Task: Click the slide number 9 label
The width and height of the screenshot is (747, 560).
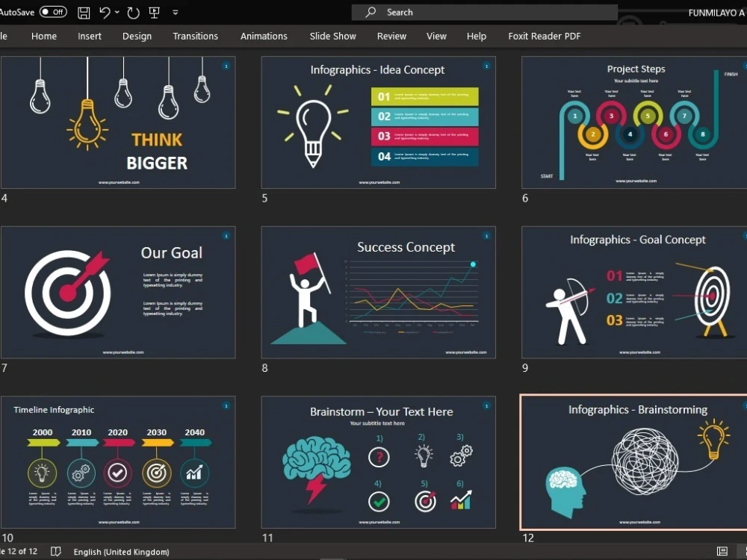Action: click(525, 367)
